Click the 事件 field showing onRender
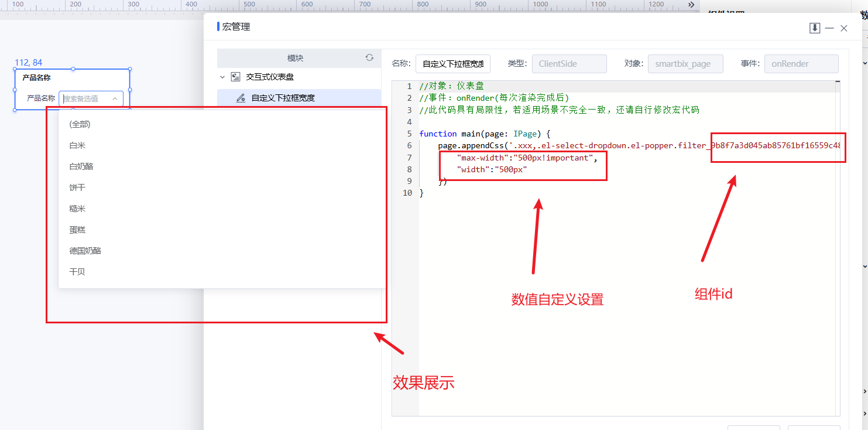This screenshot has height=430, width=868. point(801,64)
